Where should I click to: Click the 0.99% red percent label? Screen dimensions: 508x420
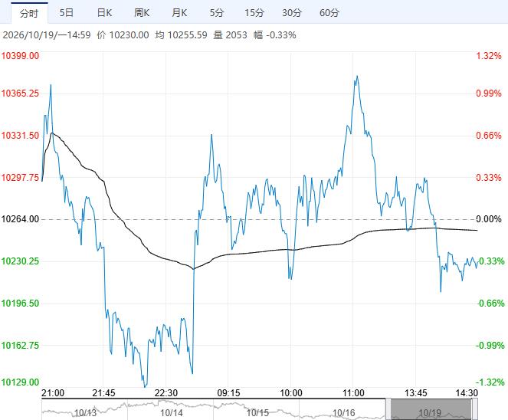pos(489,94)
